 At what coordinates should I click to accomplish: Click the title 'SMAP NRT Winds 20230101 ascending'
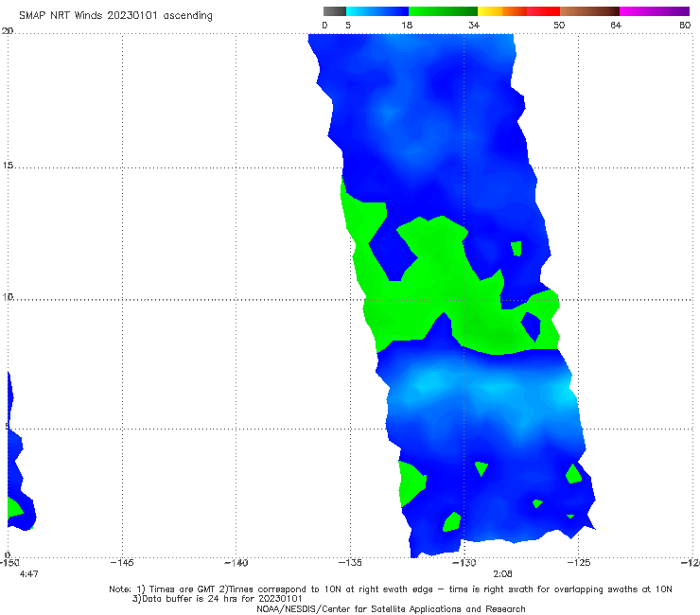tap(115, 16)
